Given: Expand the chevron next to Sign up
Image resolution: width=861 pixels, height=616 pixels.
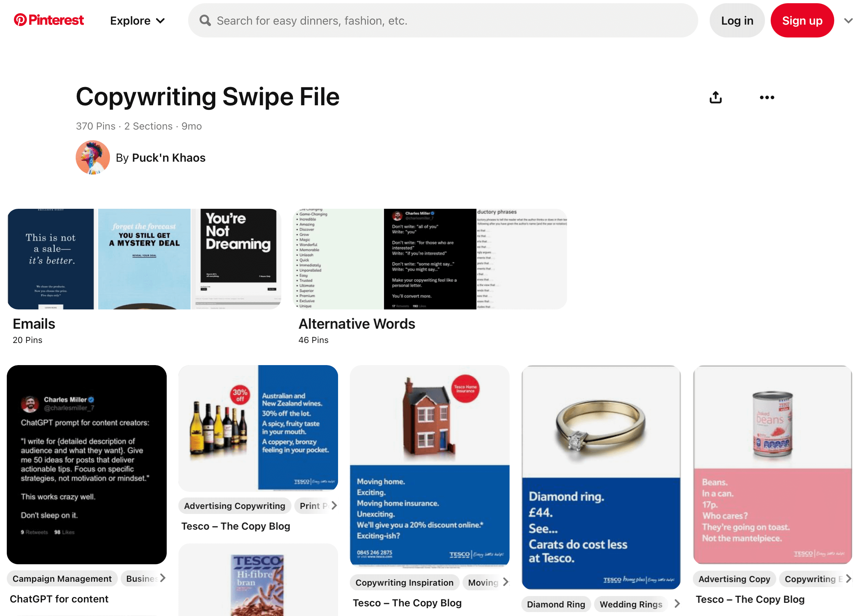Looking at the screenshot, I should (x=848, y=20).
